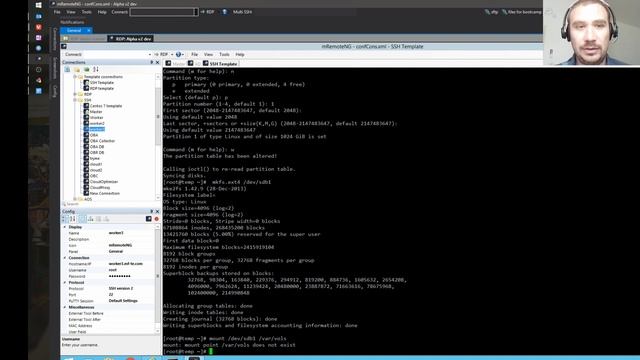640x360 pixels.
Task: Select the New Connection tree entry
Action: [104, 193]
